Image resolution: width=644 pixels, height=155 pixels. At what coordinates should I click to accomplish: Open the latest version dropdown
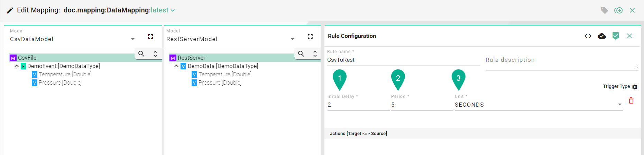pyautogui.click(x=163, y=10)
